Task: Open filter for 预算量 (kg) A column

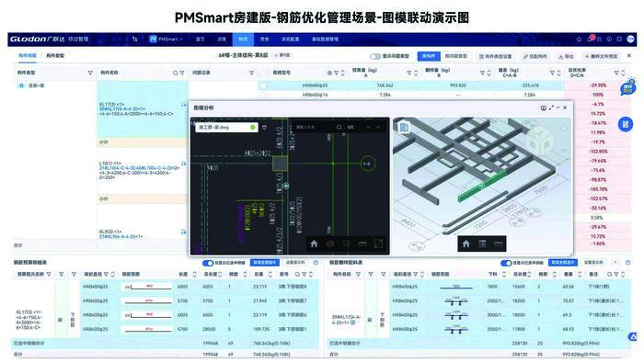Action: tap(409, 73)
